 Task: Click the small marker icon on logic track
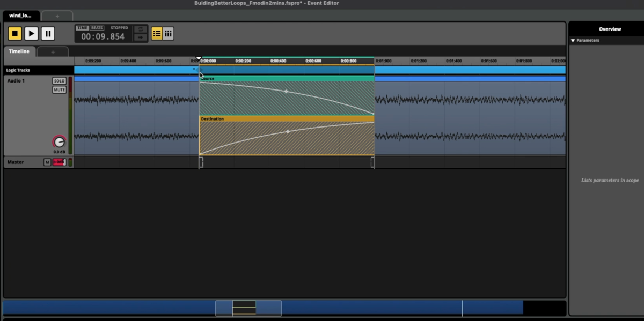[194, 69]
